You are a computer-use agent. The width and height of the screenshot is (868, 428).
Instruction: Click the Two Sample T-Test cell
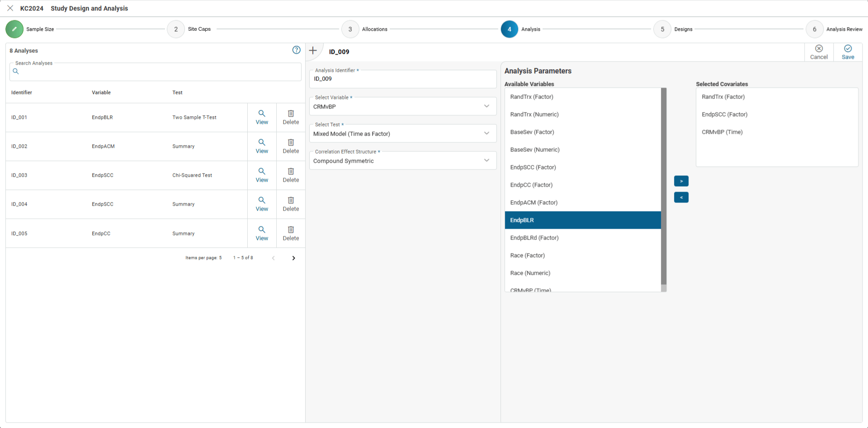click(x=194, y=117)
